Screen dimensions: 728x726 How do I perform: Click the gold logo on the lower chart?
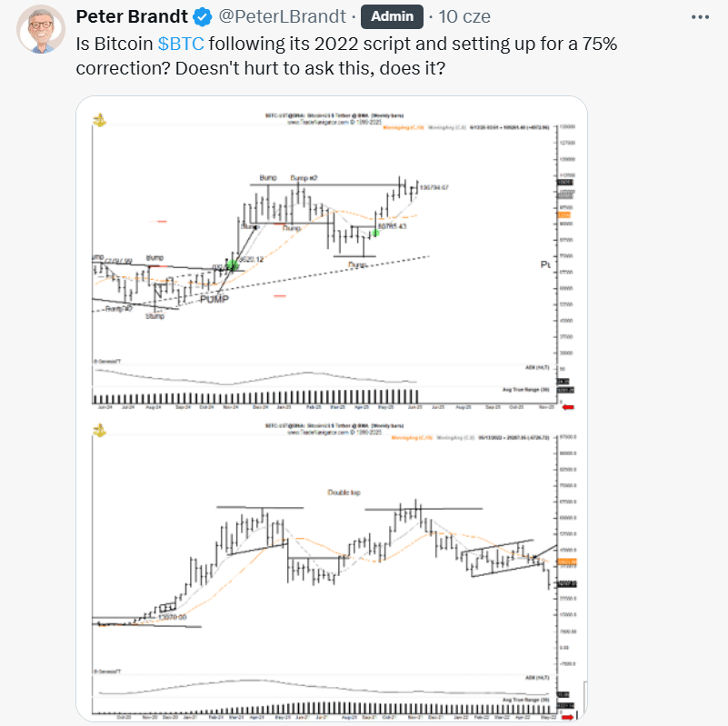100,431
